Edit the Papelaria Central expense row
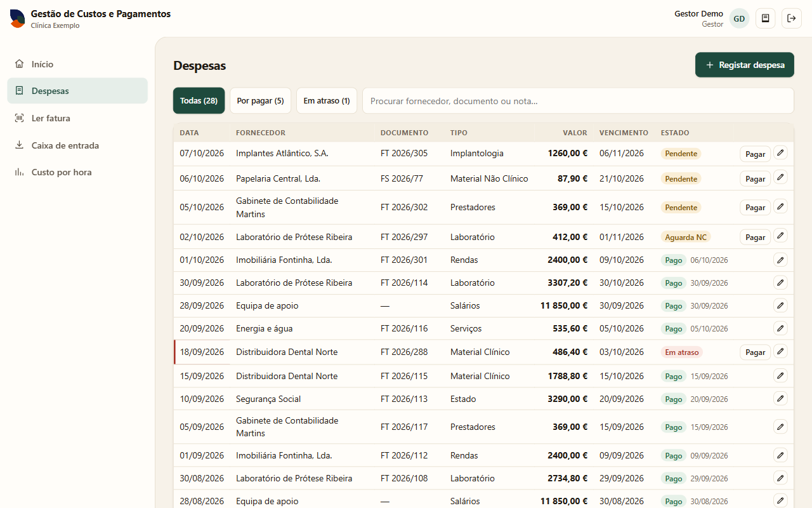 click(x=780, y=178)
